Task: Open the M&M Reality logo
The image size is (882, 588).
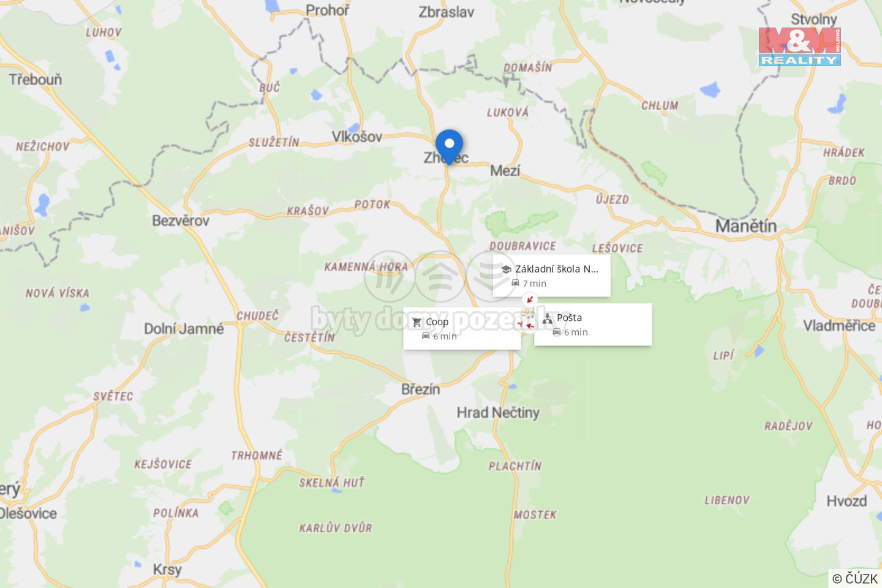Action: (799, 47)
